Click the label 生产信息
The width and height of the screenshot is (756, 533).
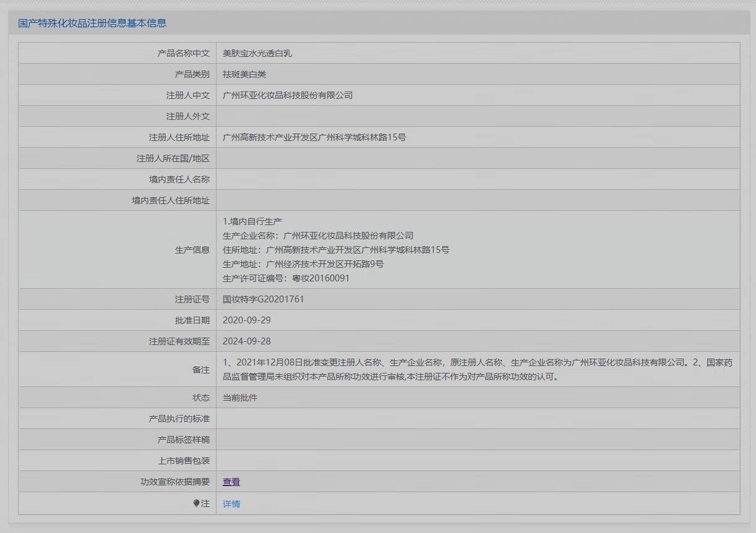point(192,250)
